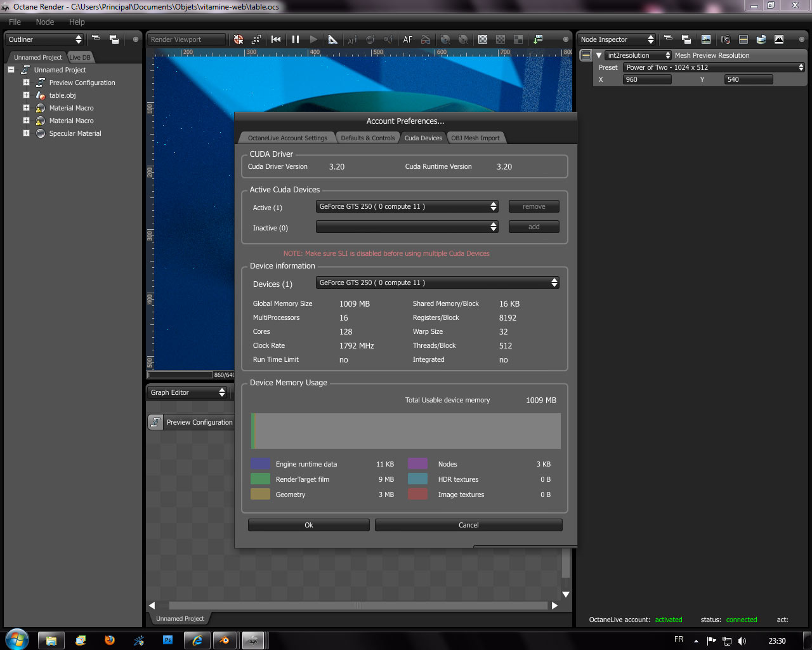Switch to Defaults & Controls tab
Screen dimensions: 812x650
(368, 138)
